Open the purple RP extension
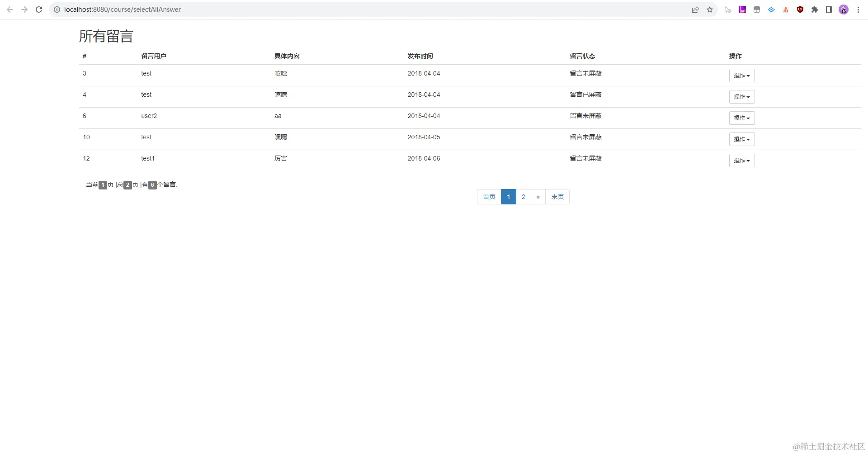 pos(742,9)
